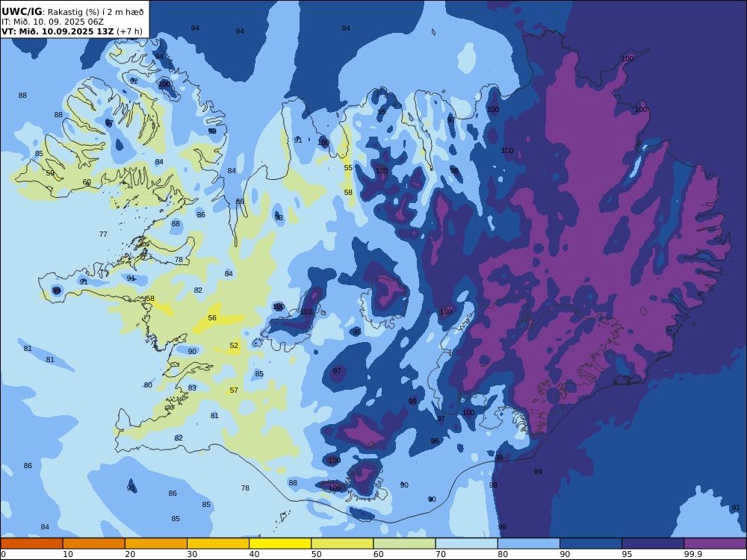Click the bright yellow 40–50 legend swatch
Screen dimensions: 747x560
point(280,544)
